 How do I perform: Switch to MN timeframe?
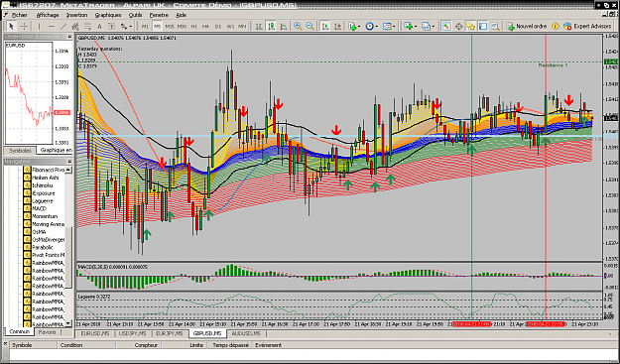click(x=242, y=27)
